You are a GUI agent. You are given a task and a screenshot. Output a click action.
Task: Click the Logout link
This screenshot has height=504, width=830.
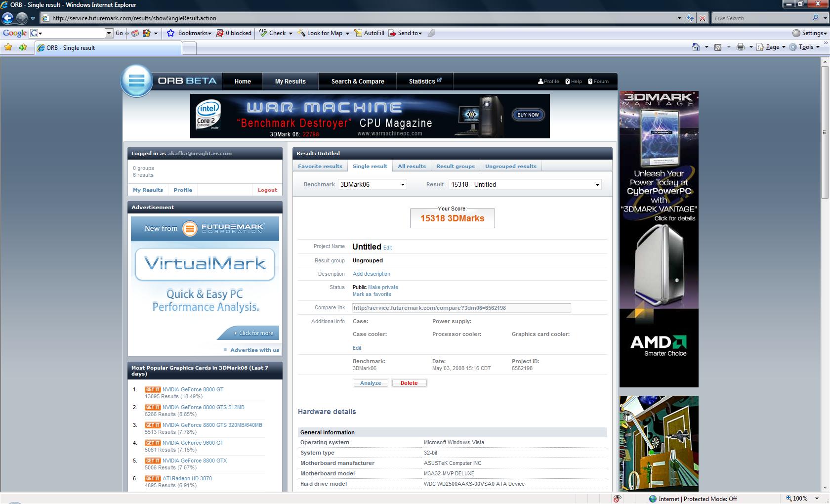click(x=267, y=190)
